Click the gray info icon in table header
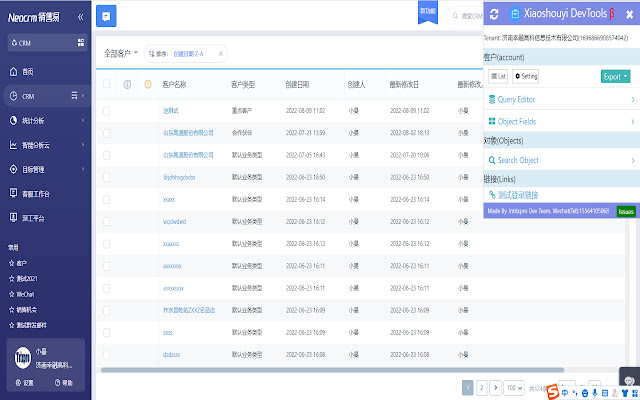Image resolution: width=640 pixels, height=400 pixels. pos(127,84)
